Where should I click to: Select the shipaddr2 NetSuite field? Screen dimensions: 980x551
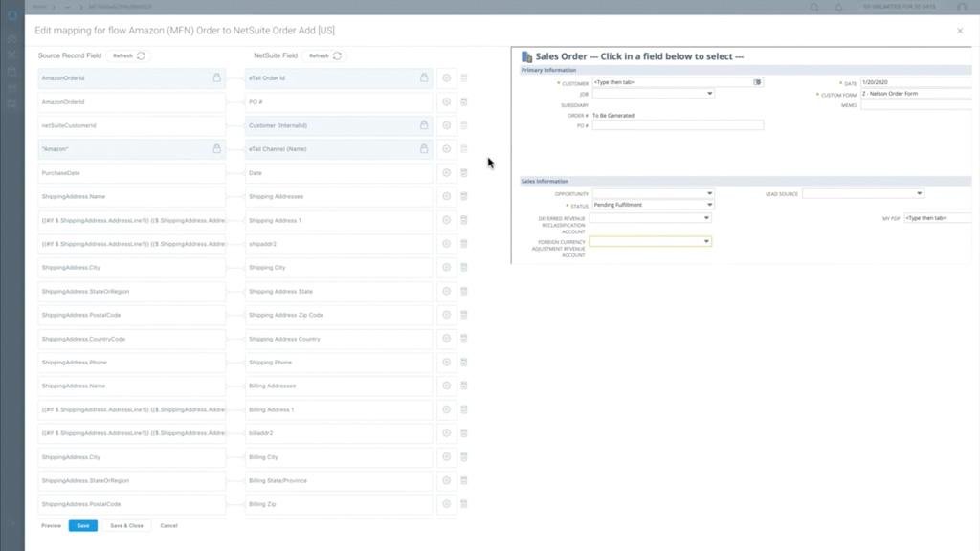pyautogui.click(x=339, y=244)
